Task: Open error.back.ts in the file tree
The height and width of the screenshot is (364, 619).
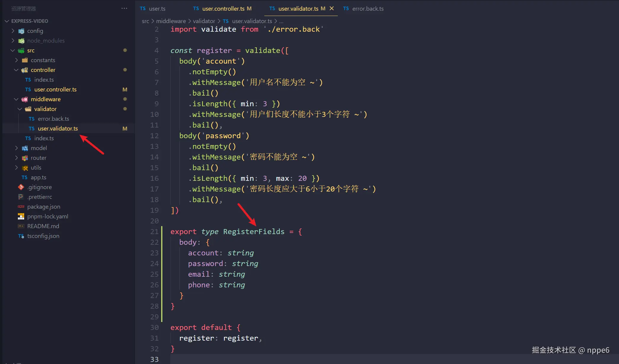Action: [53, 119]
